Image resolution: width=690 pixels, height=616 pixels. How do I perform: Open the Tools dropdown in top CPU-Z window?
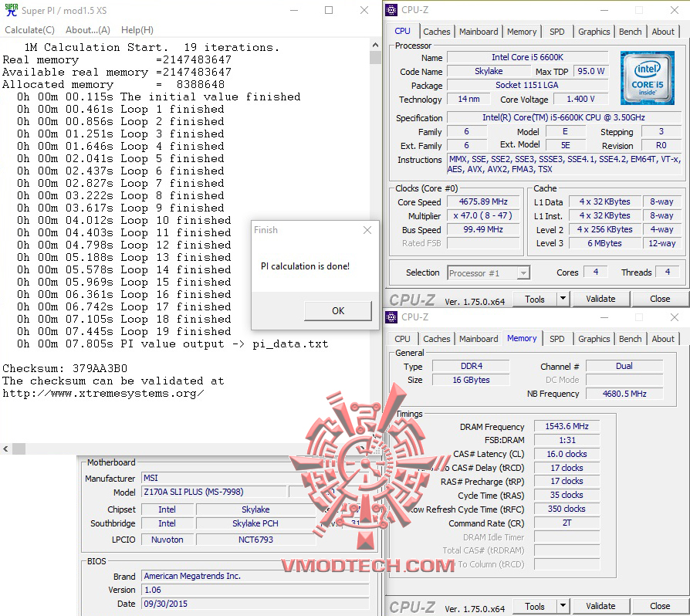(541, 299)
